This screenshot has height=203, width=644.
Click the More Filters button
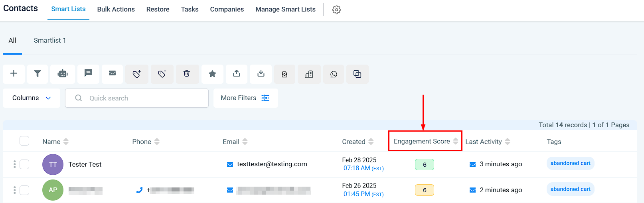(245, 98)
